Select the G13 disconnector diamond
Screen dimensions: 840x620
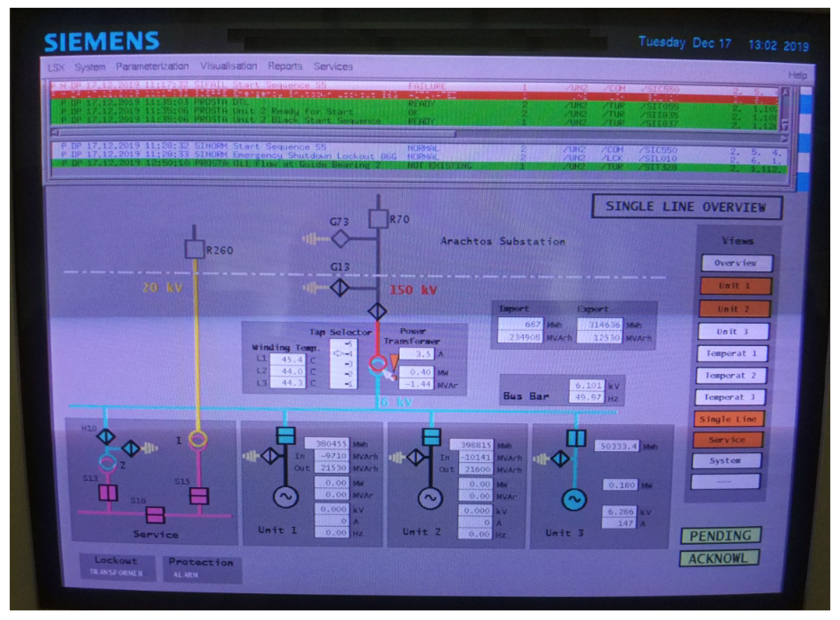(340, 288)
